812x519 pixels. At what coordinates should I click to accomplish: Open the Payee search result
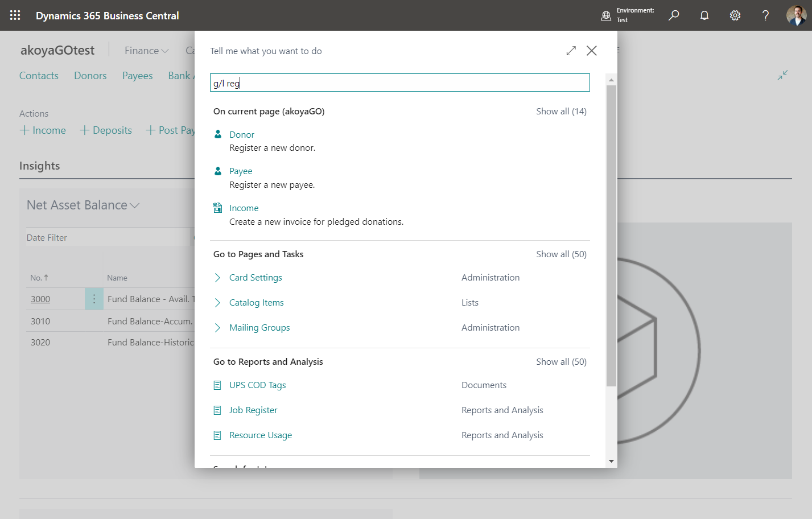pyautogui.click(x=241, y=171)
